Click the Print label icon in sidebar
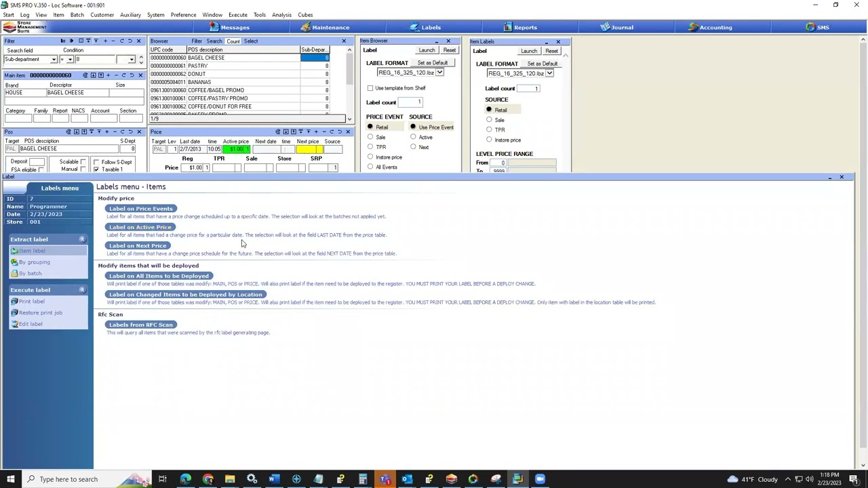The height and width of the screenshot is (488, 868). pos(14,302)
